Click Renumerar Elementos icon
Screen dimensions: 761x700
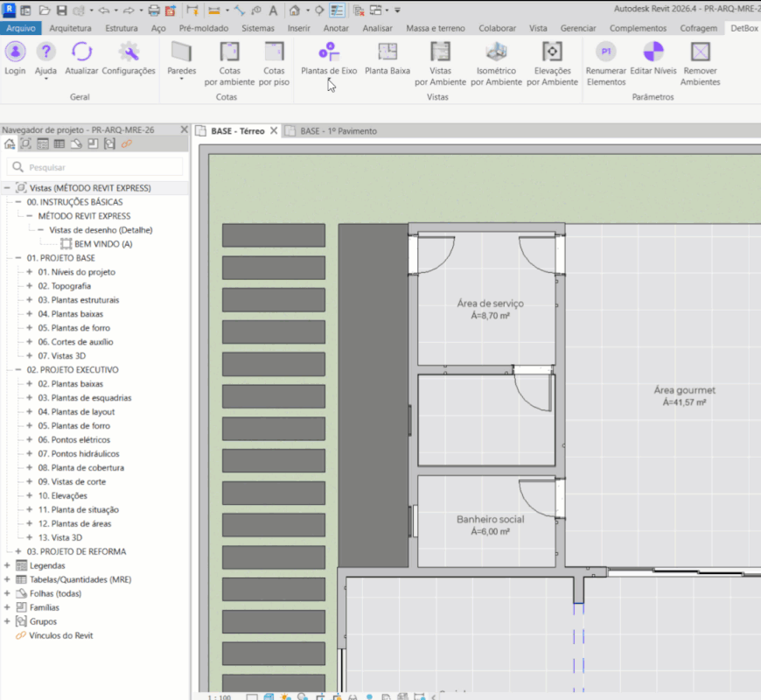pos(605,52)
